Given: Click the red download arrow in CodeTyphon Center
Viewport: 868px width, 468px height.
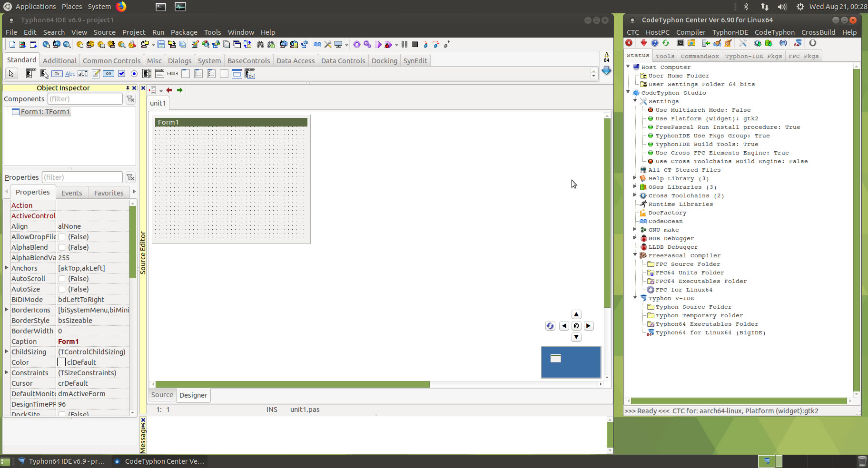Looking at the screenshot, I should tap(643, 43).
